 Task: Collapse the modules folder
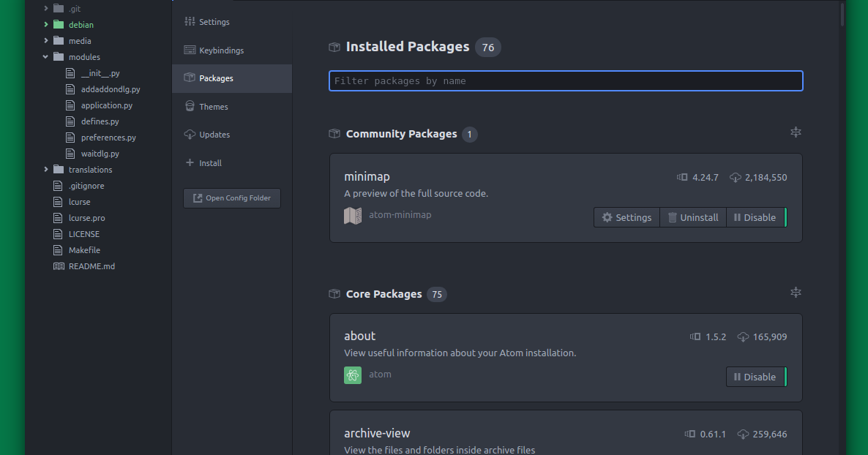point(46,57)
